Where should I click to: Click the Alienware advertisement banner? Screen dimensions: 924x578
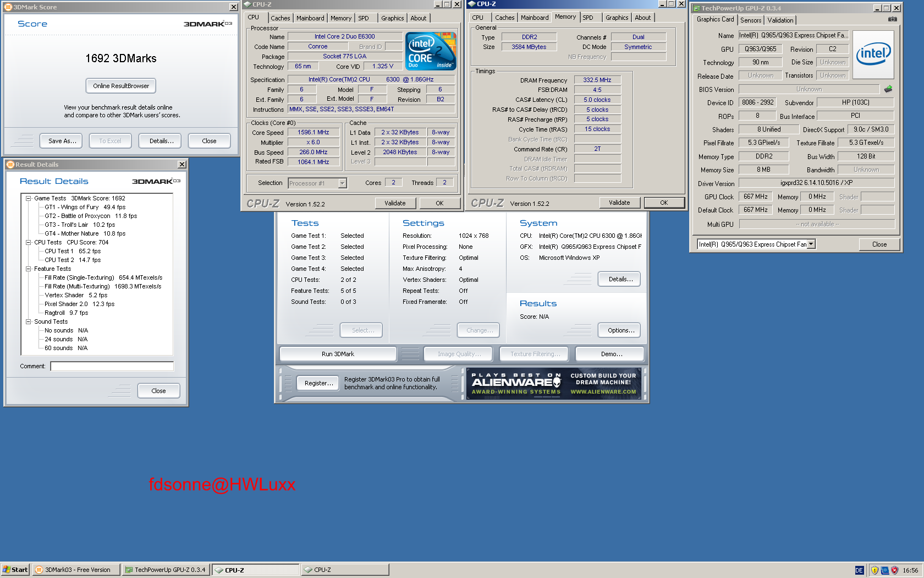554,384
